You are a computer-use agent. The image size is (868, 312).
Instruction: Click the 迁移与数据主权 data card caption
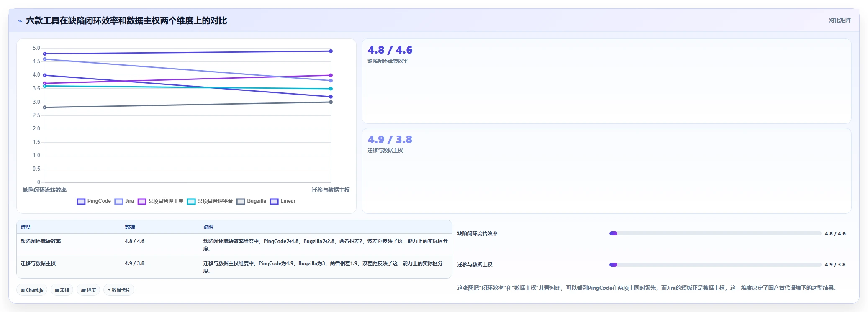click(x=385, y=151)
